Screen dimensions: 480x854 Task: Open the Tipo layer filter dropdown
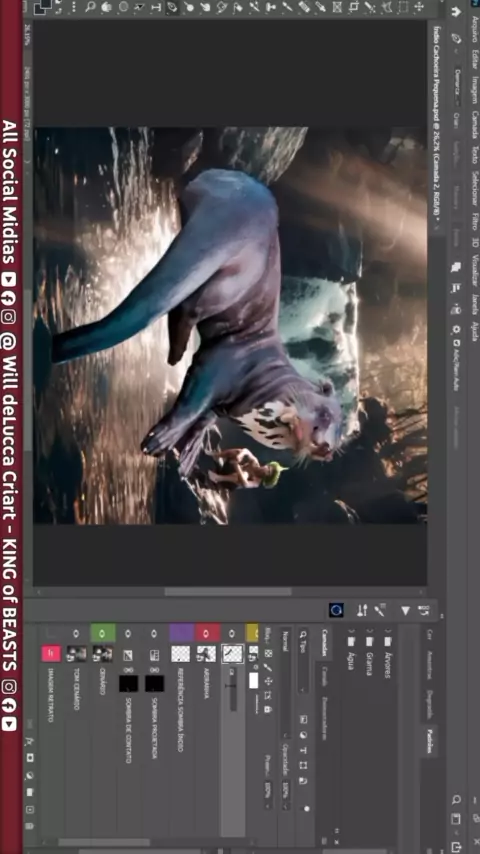[x=303, y=660]
